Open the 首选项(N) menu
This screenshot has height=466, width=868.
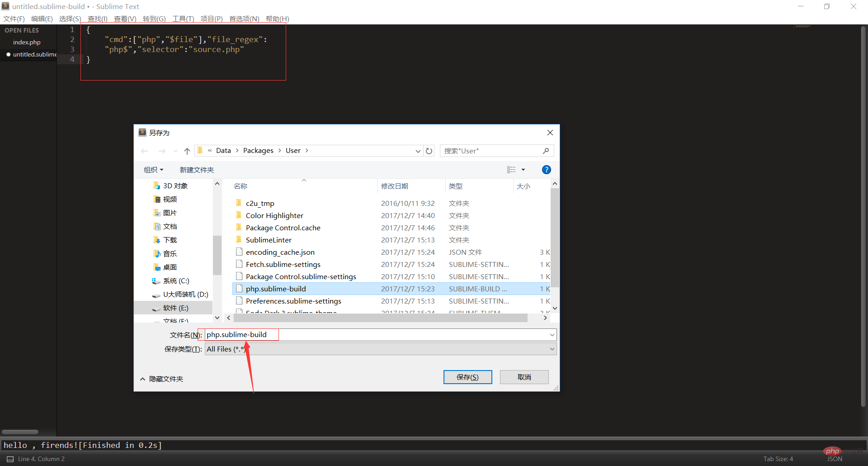[244, 19]
